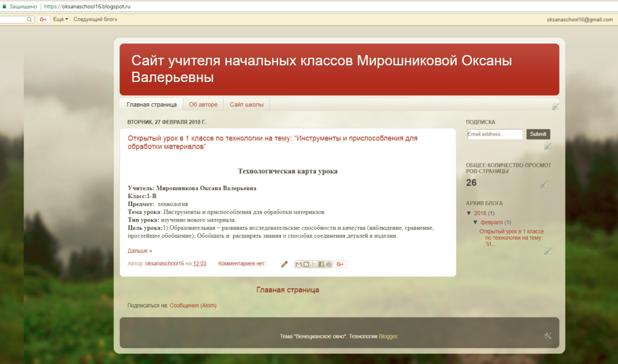Click 'Комментариев нет' link

click(242, 263)
